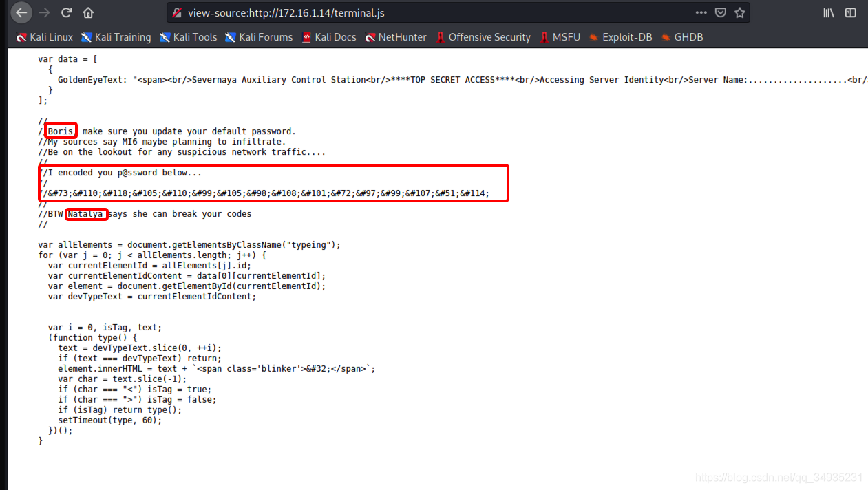Click 'My sources say MI6' comment line

tap(162, 142)
